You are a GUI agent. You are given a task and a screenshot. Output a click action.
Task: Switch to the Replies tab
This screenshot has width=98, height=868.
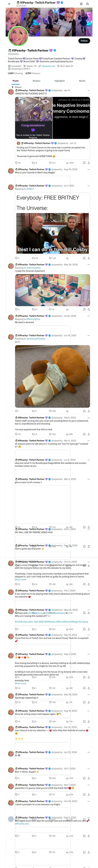36,81
